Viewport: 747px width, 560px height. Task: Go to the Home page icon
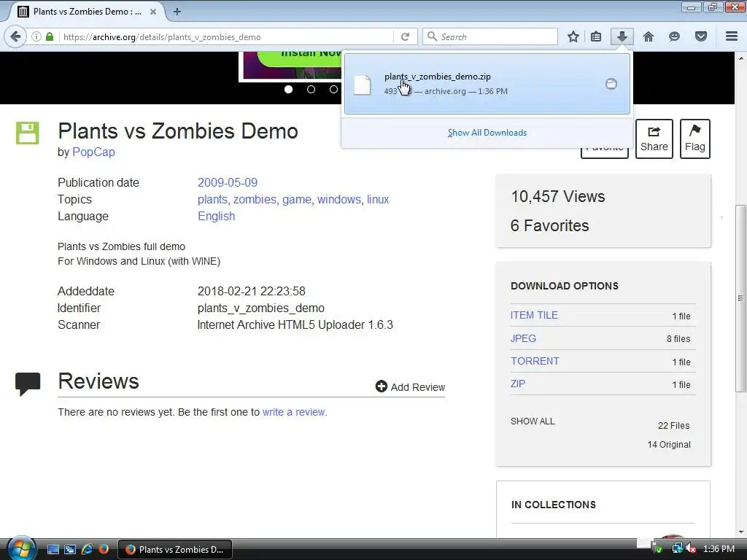tap(649, 36)
